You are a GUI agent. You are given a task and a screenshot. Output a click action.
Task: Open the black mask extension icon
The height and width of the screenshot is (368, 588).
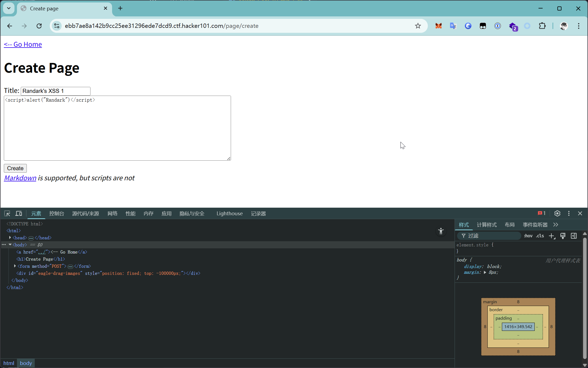click(483, 26)
